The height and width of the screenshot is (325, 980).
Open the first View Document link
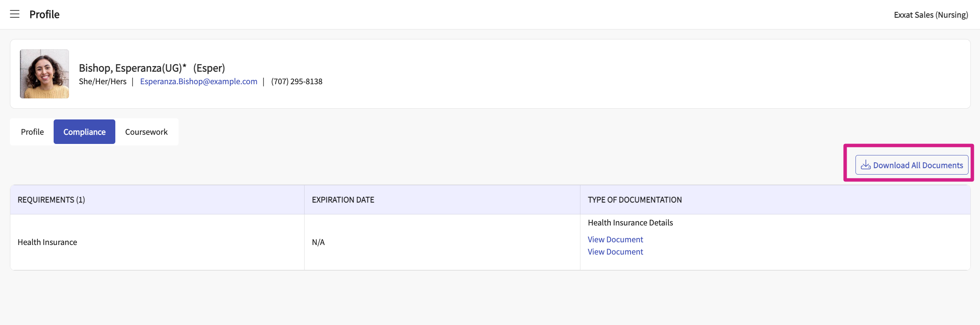coord(615,240)
